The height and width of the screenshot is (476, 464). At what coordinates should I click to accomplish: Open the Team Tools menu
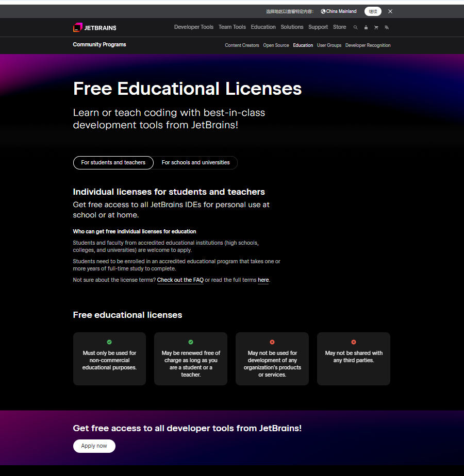coord(232,27)
